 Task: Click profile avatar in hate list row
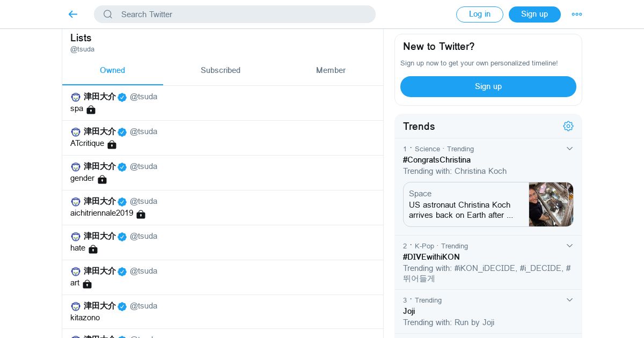(76, 237)
